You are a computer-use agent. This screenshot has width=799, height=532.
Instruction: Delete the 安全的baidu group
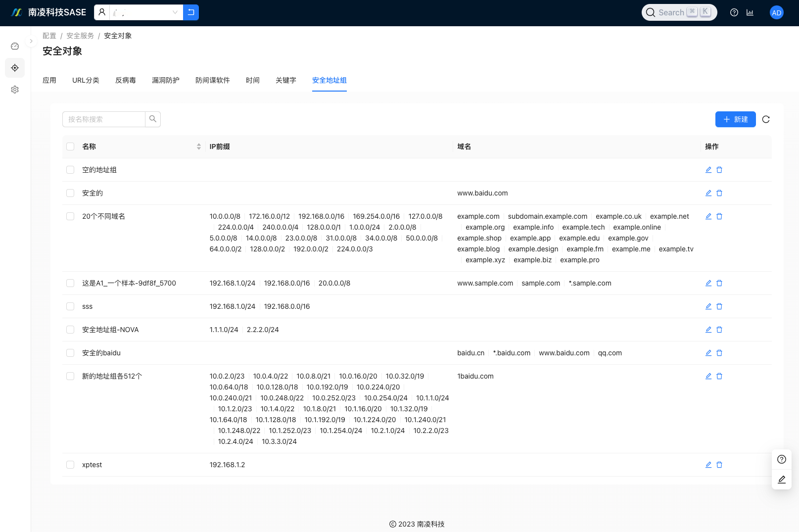tap(719, 353)
